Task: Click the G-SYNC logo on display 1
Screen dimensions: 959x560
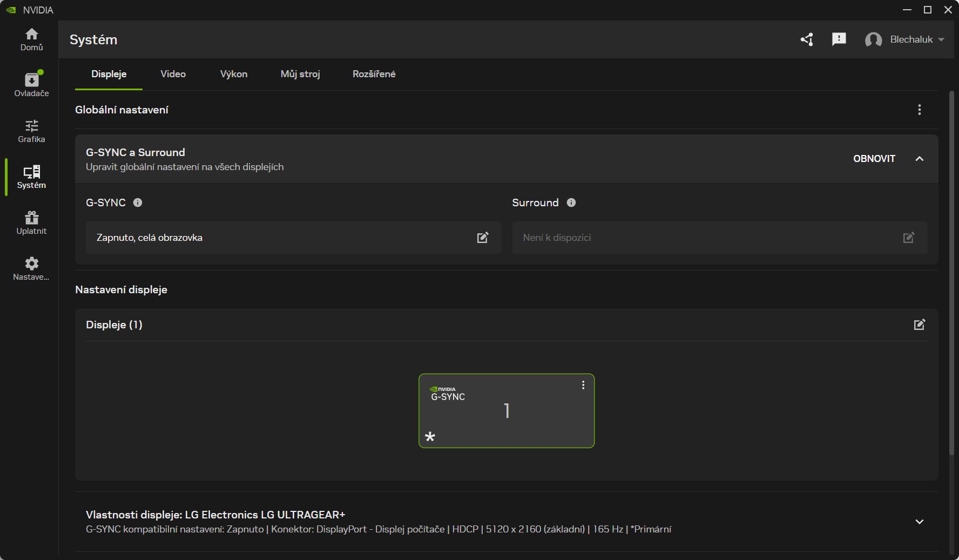Action: click(x=448, y=394)
